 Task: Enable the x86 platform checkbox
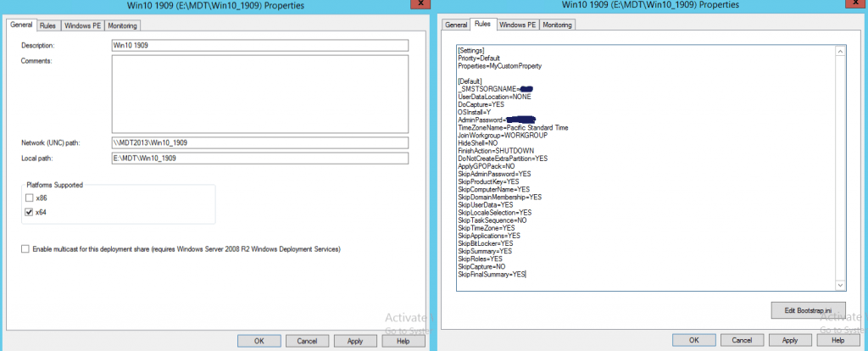29,198
